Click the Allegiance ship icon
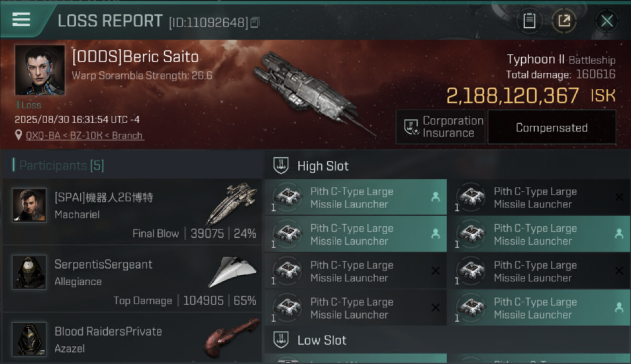The image size is (631, 364). [232, 272]
